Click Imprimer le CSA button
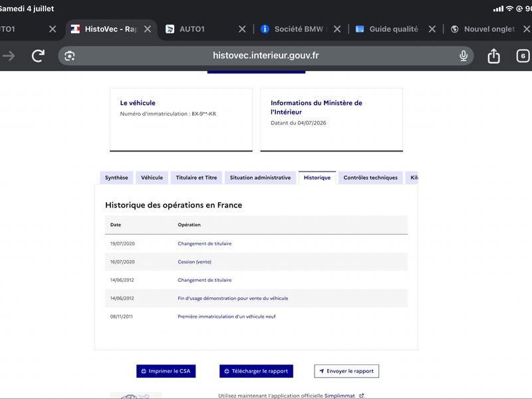 pyautogui.click(x=166, y=371)
